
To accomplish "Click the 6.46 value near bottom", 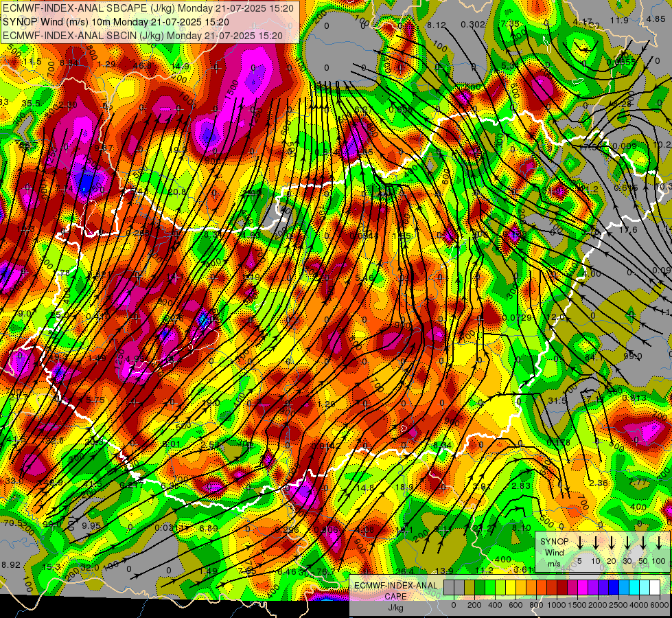I will click(x=287, y=571).
